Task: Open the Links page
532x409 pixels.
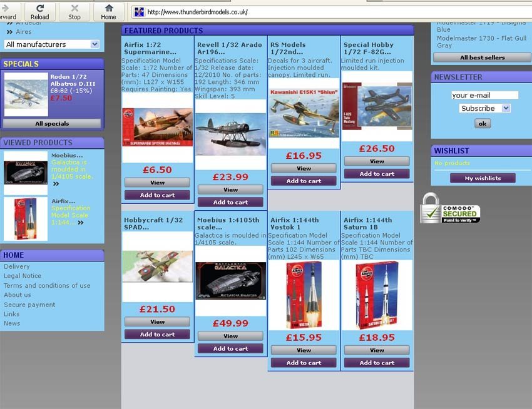Action: [x=11, y=314]
